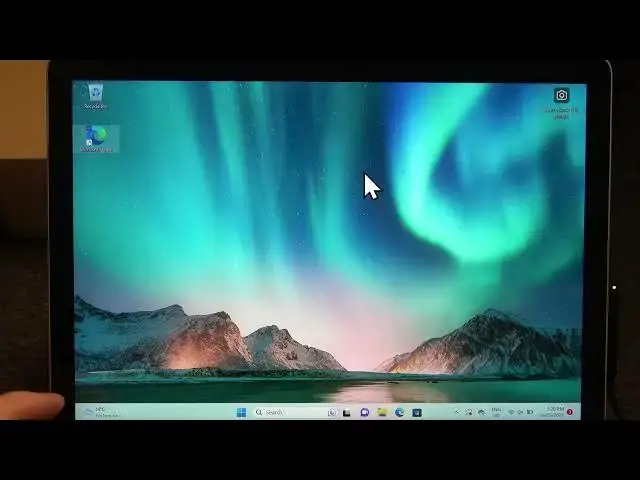Launch the Chat app from taskbar
The height and width of the screenshot is (480, 640).
[x=364, y=412]
